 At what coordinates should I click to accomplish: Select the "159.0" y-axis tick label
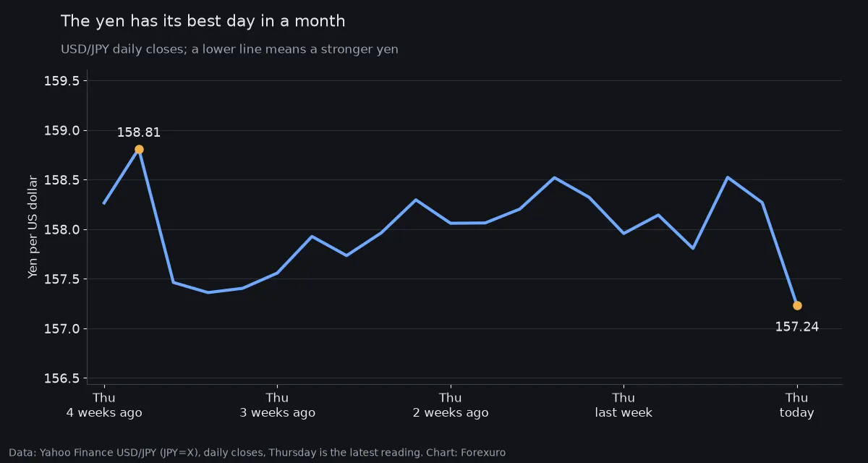coord(61,131)
